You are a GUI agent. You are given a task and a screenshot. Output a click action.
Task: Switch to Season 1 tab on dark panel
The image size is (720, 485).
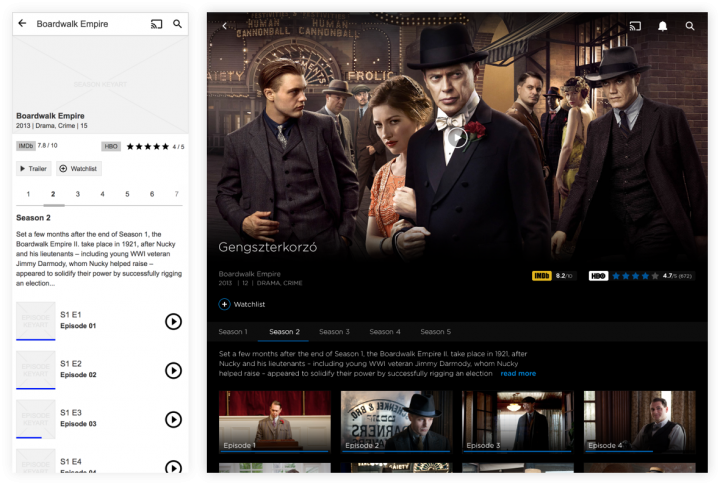click(x=233, y=332)
